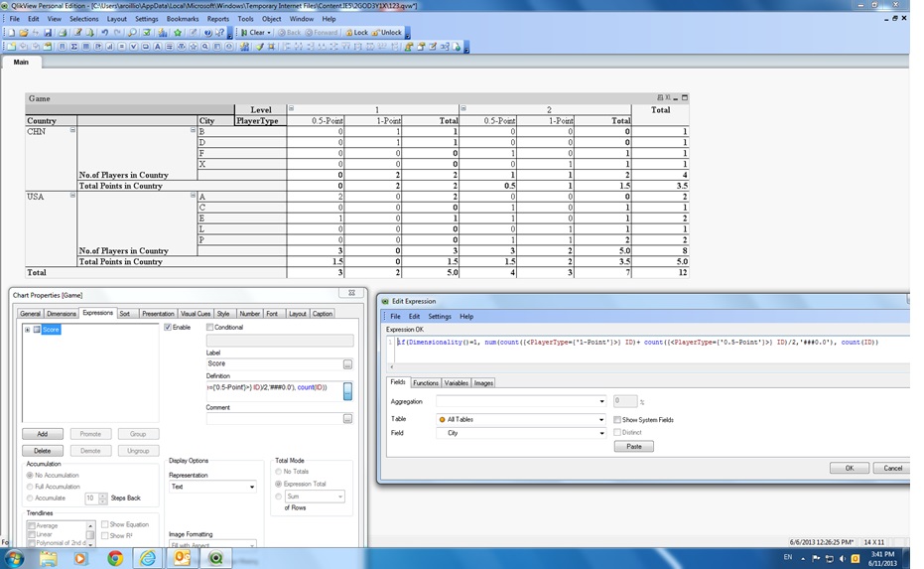
Task: Open the Bookmarks menu
Action: (x=183, y=19)
